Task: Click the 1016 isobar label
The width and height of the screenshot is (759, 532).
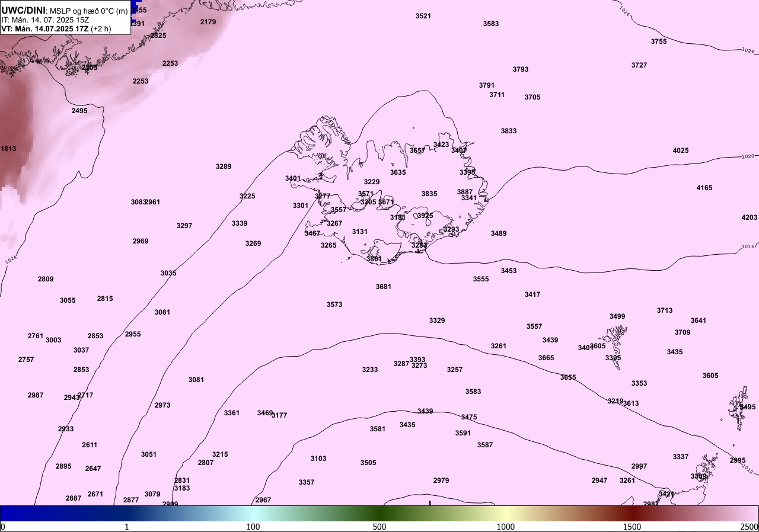Action: coord(748,246)
